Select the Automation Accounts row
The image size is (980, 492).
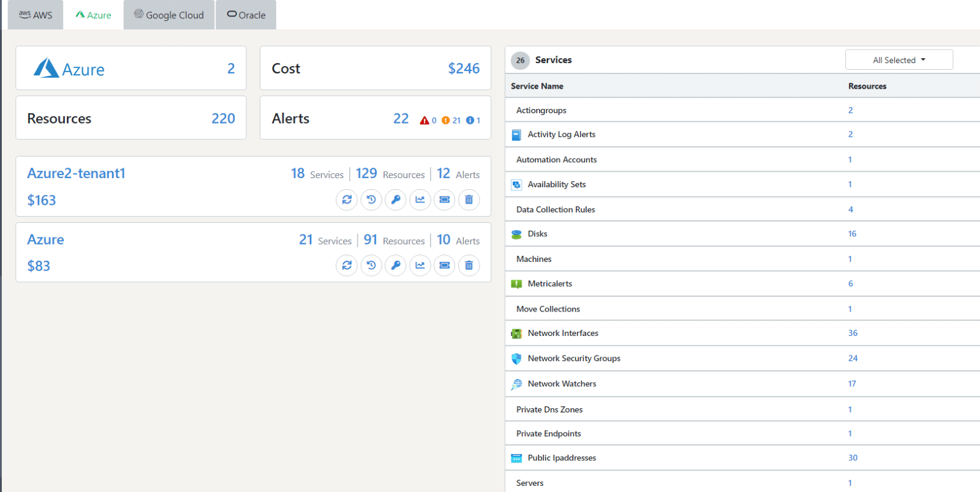tap(742, 160)
